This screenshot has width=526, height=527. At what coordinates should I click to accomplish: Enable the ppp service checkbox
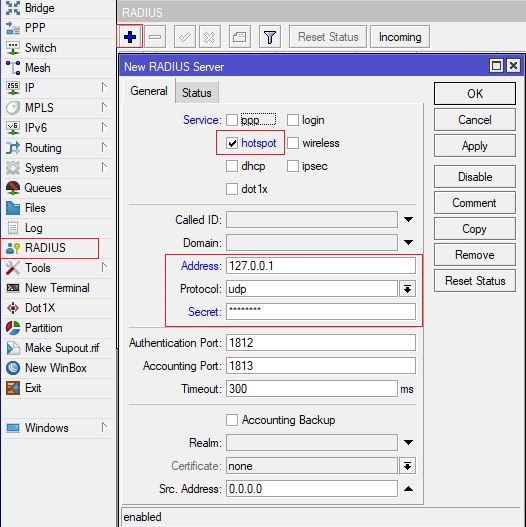tap(232, 120)
